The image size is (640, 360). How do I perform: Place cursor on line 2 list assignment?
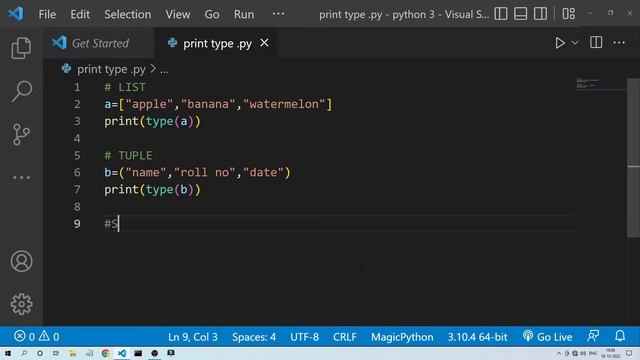[x=218, y=104]
